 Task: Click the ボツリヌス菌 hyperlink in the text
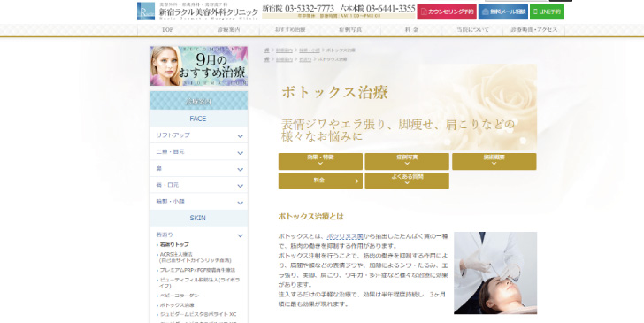[345, 236]
